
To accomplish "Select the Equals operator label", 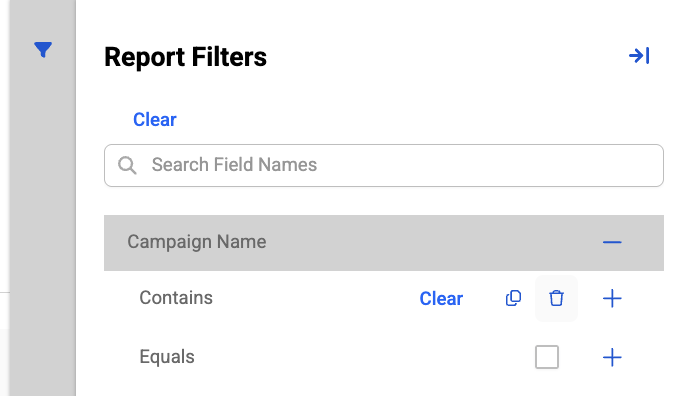I will [x=167, y=357].
